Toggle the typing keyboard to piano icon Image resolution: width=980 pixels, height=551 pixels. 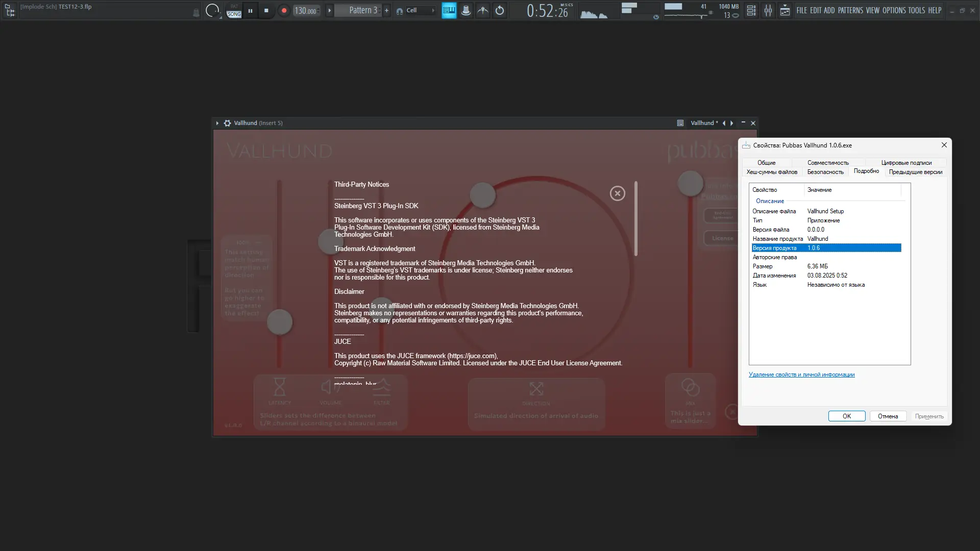coord(449,10)
